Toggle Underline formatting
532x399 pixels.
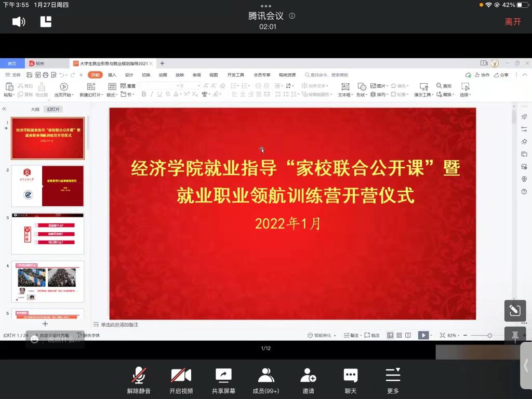coord(159,94)
